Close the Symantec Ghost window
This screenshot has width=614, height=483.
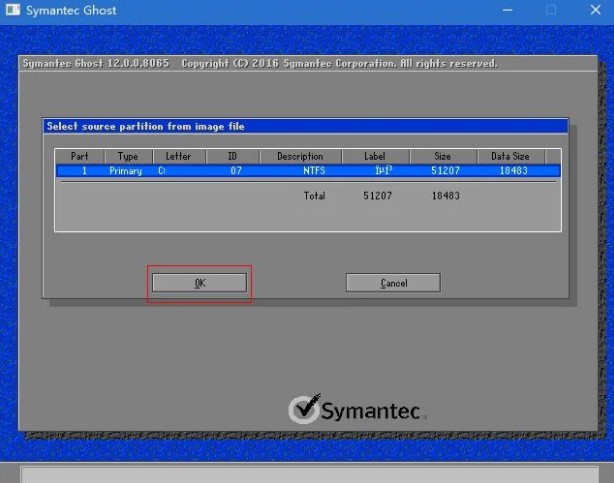pos(596,10)
